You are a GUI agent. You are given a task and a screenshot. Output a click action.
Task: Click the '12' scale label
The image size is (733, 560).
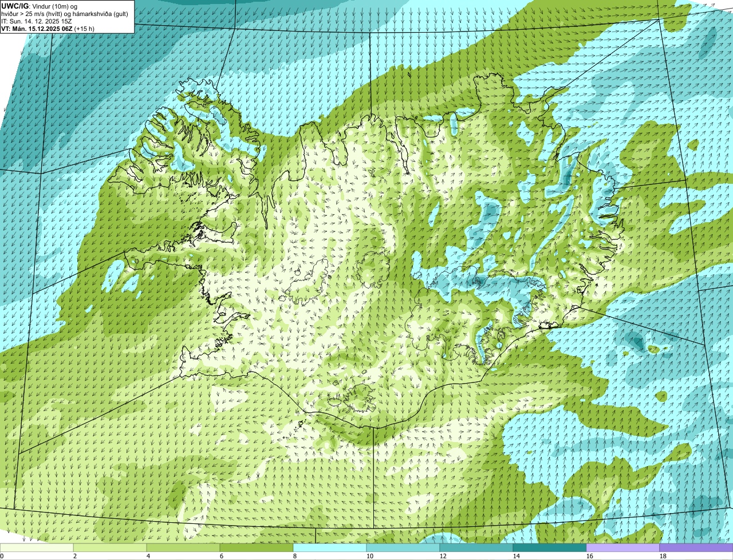[x=443, y=556]
